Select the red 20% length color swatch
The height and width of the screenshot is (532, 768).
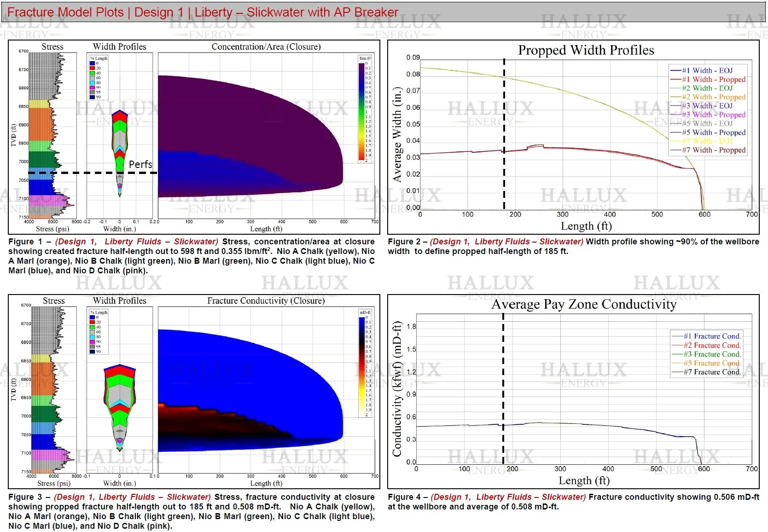coord(92,68)
